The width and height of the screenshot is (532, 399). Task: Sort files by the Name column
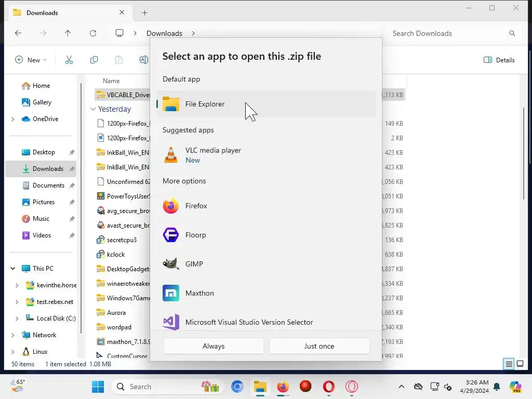point(111,81)
